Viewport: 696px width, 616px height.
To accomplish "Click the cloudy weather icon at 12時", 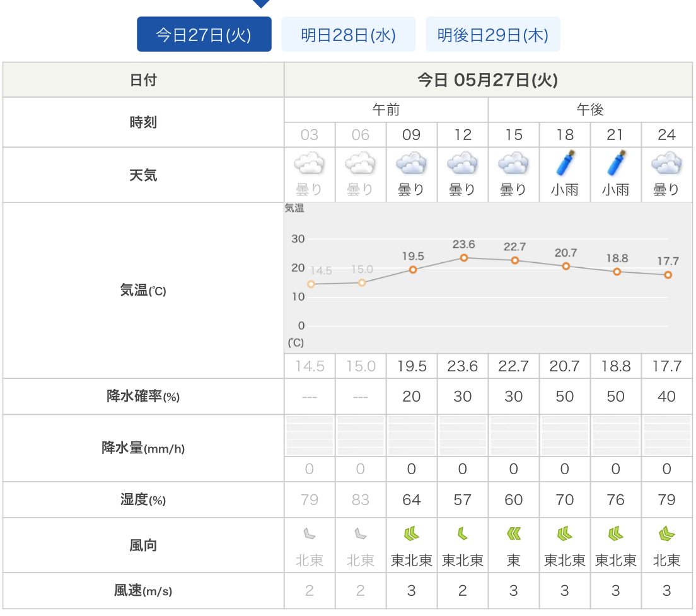I will click(462, 165).
